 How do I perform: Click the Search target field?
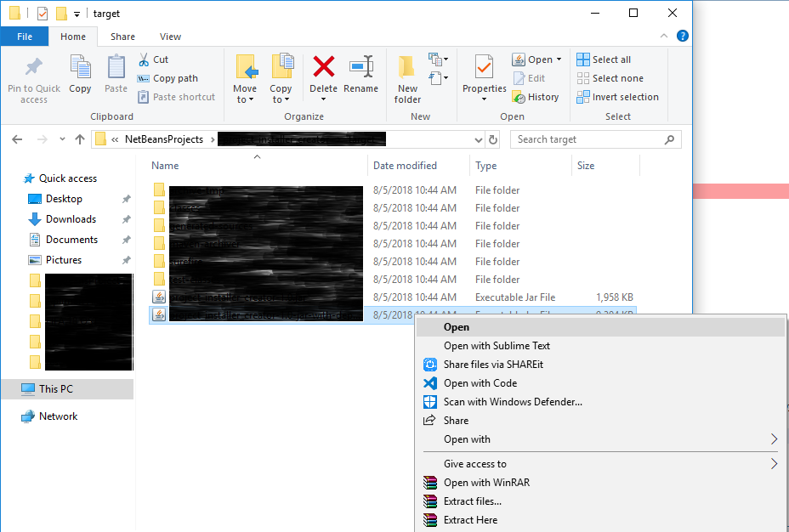click(x=596, y=139)
